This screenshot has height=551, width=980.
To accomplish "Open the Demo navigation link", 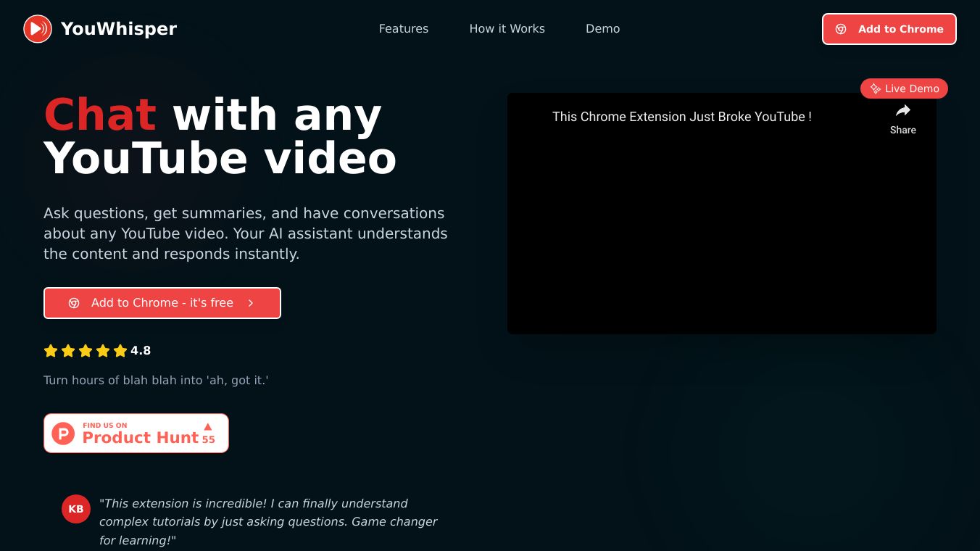I will 603,29.
